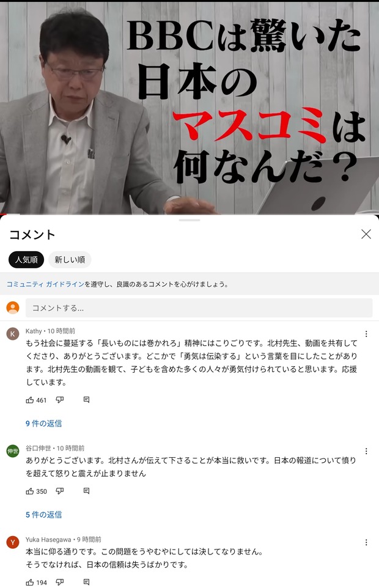Select the 人気順 sort chip
This screenshot has width=379, height=588.
click(x=26, y=260)
